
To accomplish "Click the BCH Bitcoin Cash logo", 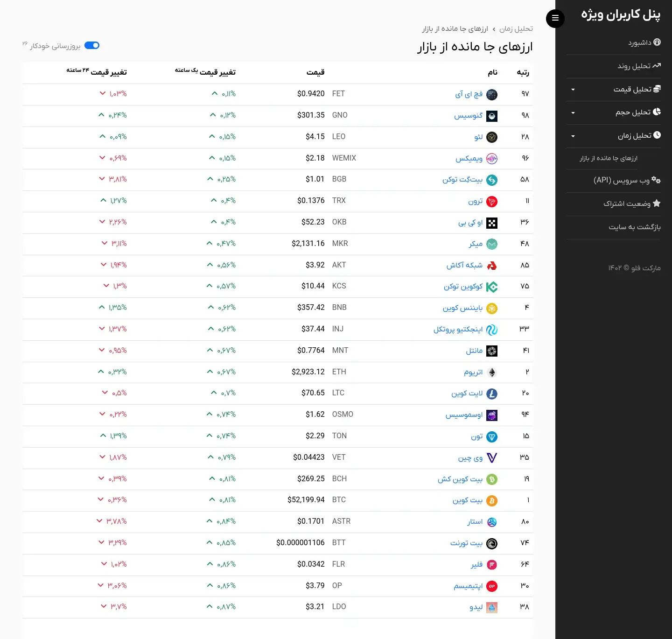I will tap(492, 479).
